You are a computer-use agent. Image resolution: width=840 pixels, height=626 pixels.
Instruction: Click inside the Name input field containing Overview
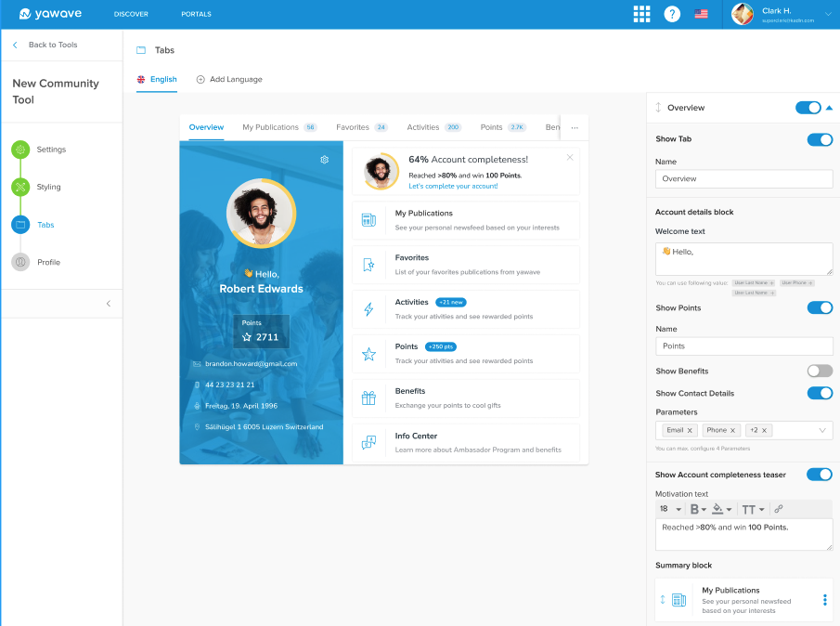[x=743, y=179]
